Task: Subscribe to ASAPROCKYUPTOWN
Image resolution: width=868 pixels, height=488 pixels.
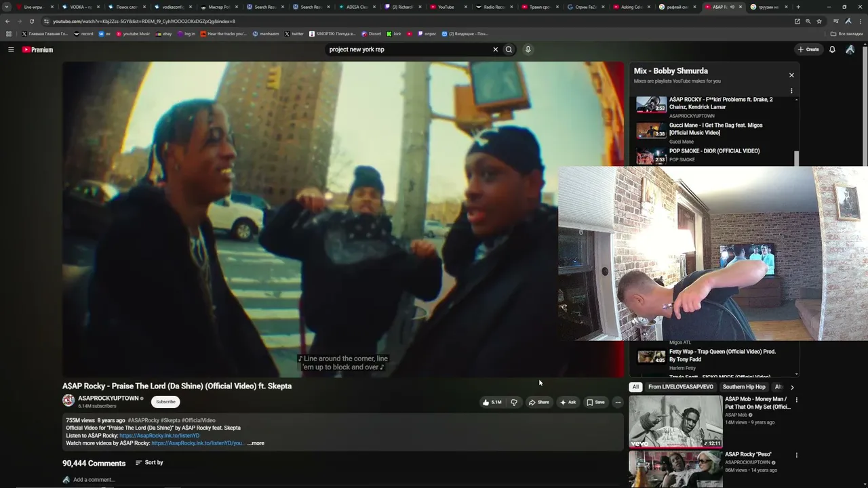Action: [165, 402]
